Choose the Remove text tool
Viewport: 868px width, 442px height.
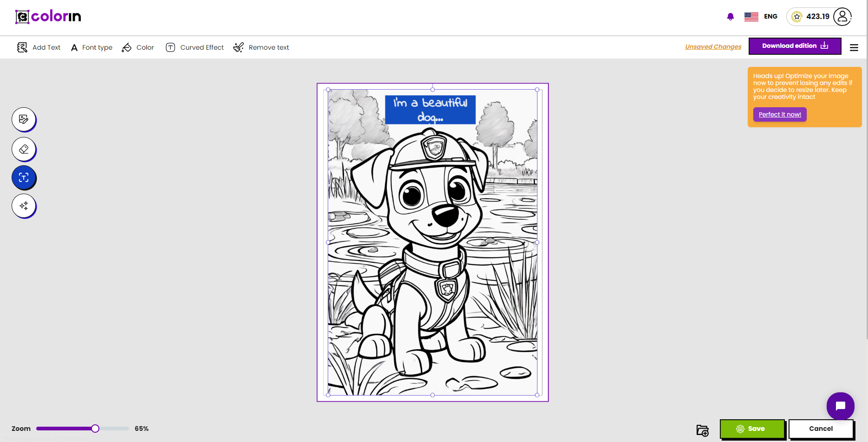pos(261,47)
